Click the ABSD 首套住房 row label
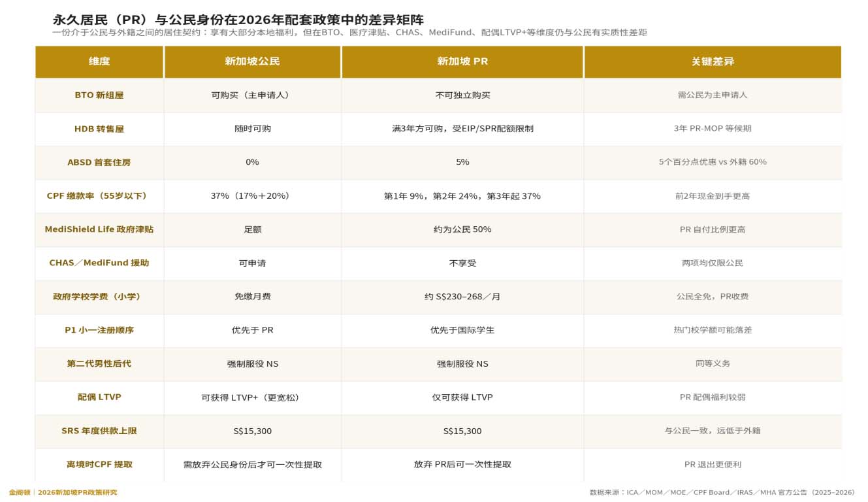 [99, 162]
